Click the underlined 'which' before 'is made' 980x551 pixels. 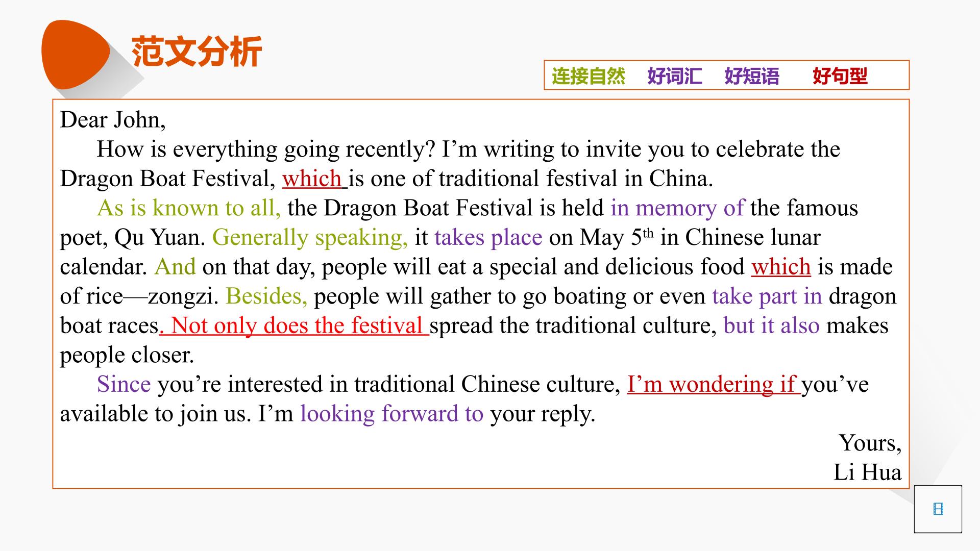point(781,267)
